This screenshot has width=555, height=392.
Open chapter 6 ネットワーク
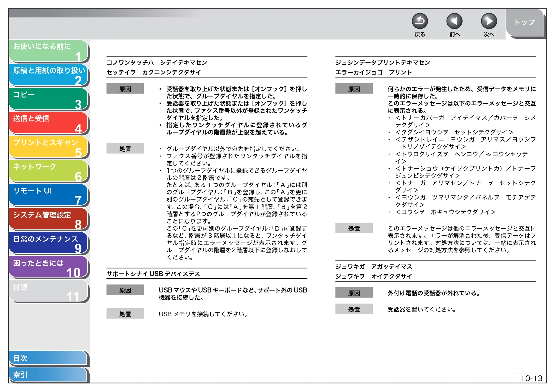[x=48, y=171]
